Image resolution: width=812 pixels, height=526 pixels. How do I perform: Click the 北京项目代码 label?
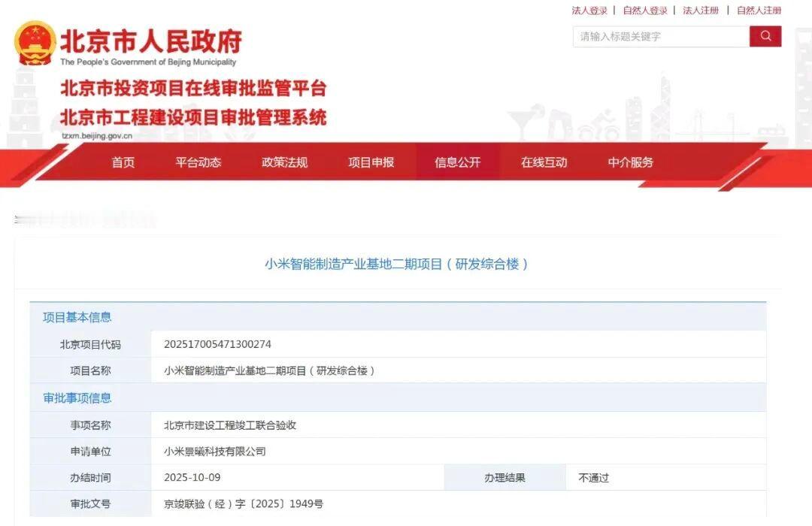click(x=91, y=344)
